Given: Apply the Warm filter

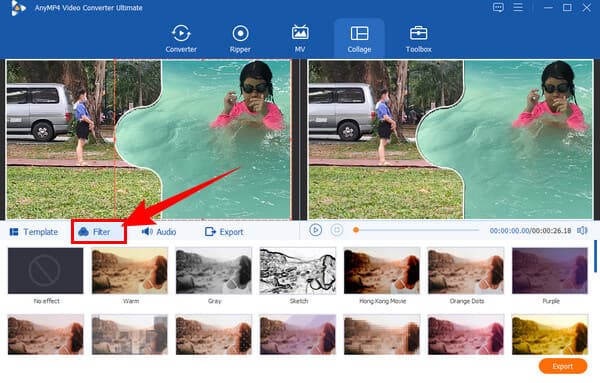Looking at the screenshot, I should [x=130, y=271].
